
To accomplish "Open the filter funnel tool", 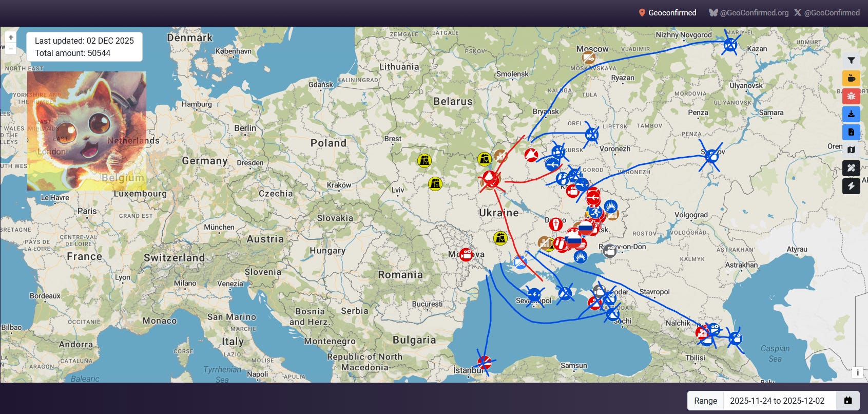I will [x=851, y=60].
